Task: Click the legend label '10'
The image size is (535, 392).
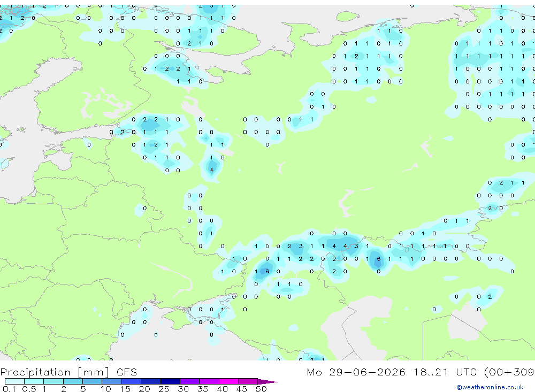Action: [x=105, y=389]
